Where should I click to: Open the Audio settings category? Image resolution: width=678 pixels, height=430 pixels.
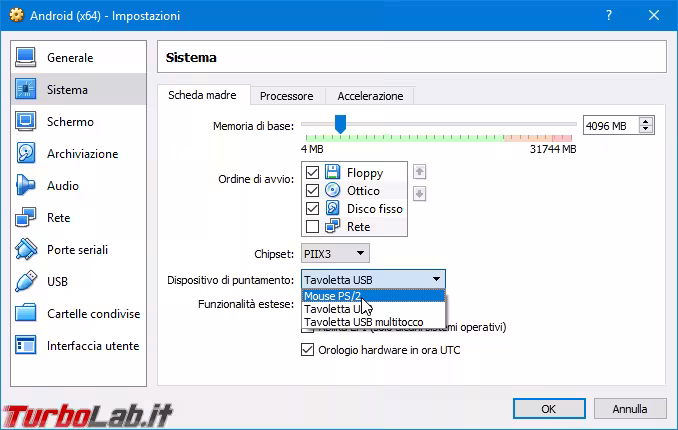(78, 186)
